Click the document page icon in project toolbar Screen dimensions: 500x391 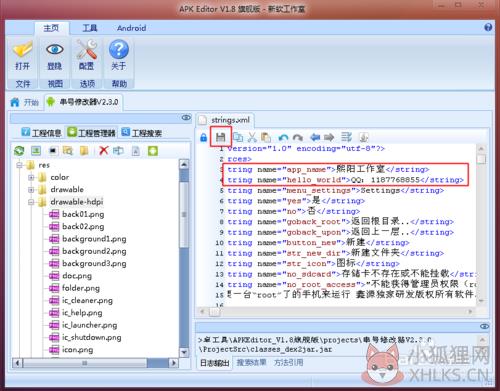click(x=136, y=151)
